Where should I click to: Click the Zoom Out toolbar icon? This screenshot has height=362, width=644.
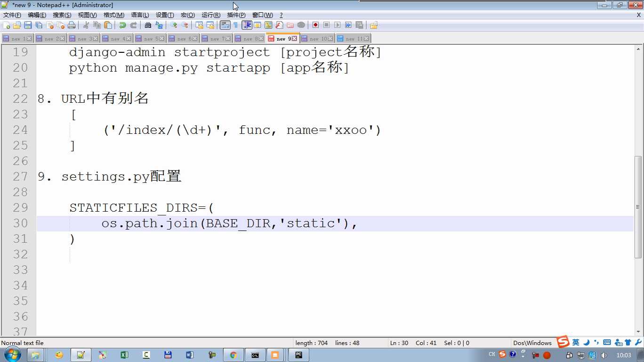tap(185, 25)
